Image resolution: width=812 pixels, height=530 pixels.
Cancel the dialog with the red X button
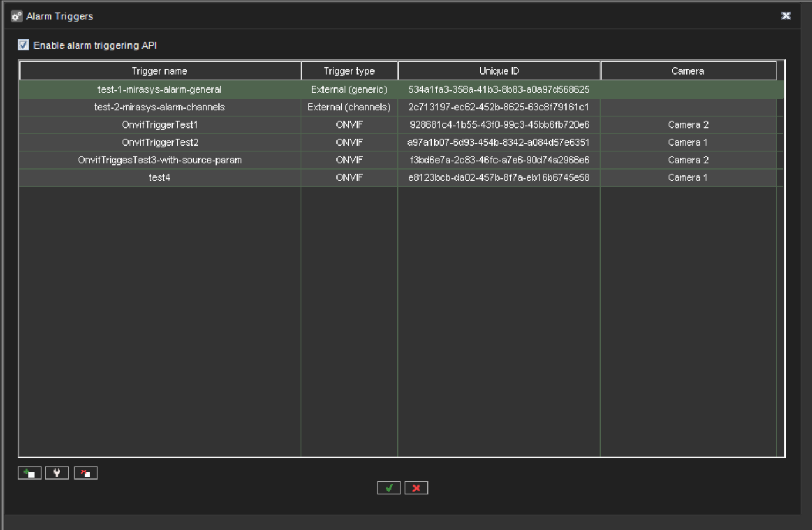(416, 487)
